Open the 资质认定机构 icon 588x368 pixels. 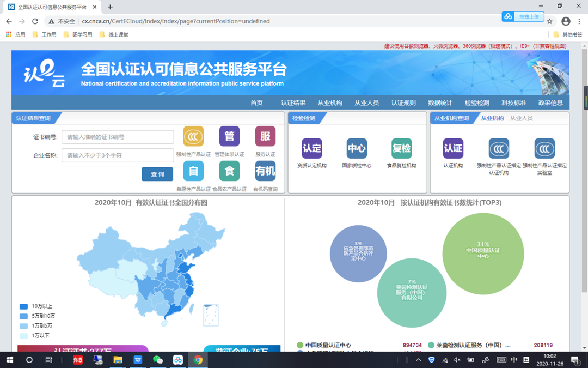tap(312, 148)
